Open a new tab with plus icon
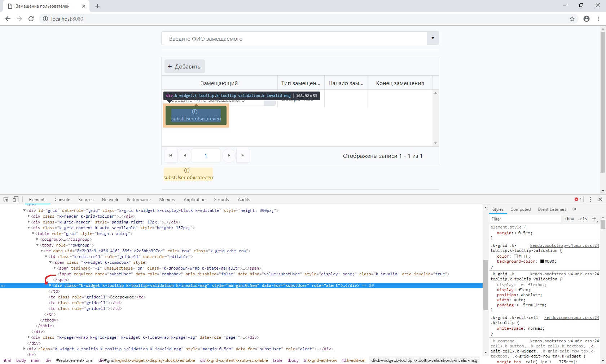This screenshot has width=606, height=364. pyautogui.click(x=97, y=6)
